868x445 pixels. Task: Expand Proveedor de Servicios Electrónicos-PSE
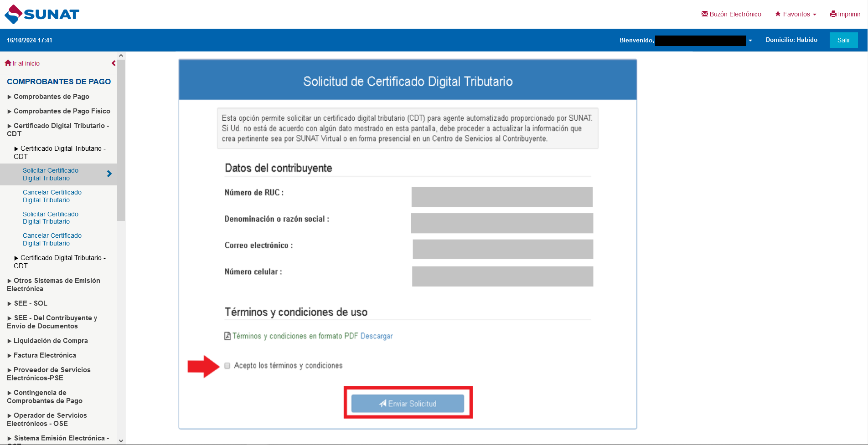49,374
